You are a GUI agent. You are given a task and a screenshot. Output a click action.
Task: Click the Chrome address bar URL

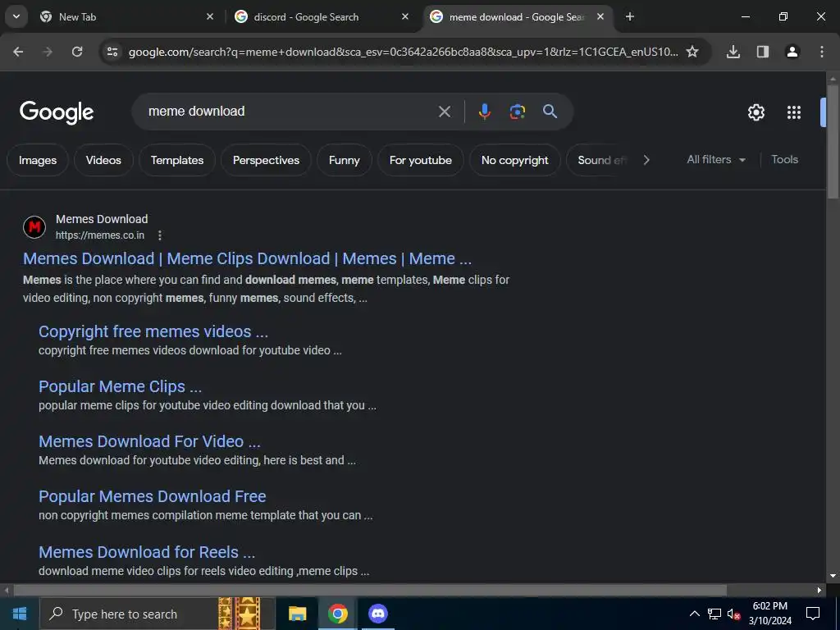[x=403, y=52]
